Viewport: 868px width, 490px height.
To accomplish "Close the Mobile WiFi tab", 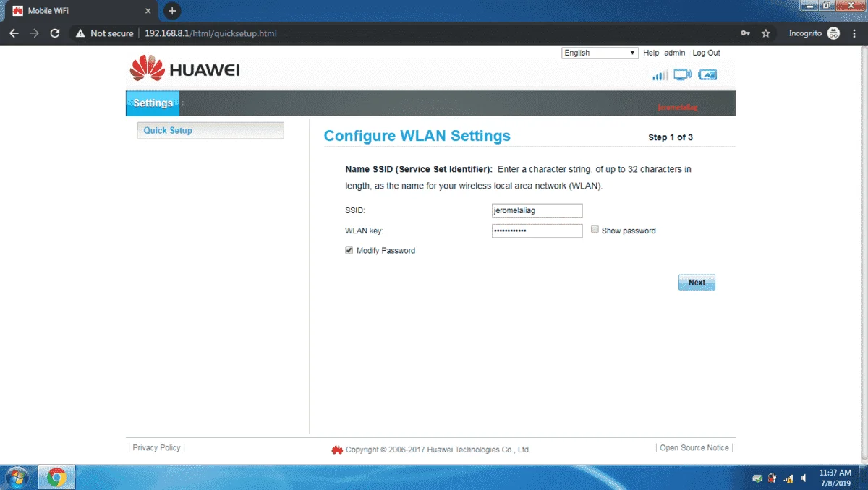I will [148, 11].
